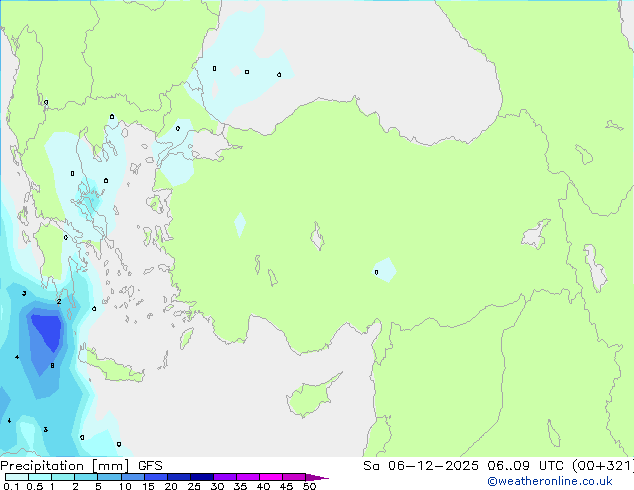This screenshot has height=490, width=634.
Task: Click the legend label '50'
Action: (x=310, y=486)
